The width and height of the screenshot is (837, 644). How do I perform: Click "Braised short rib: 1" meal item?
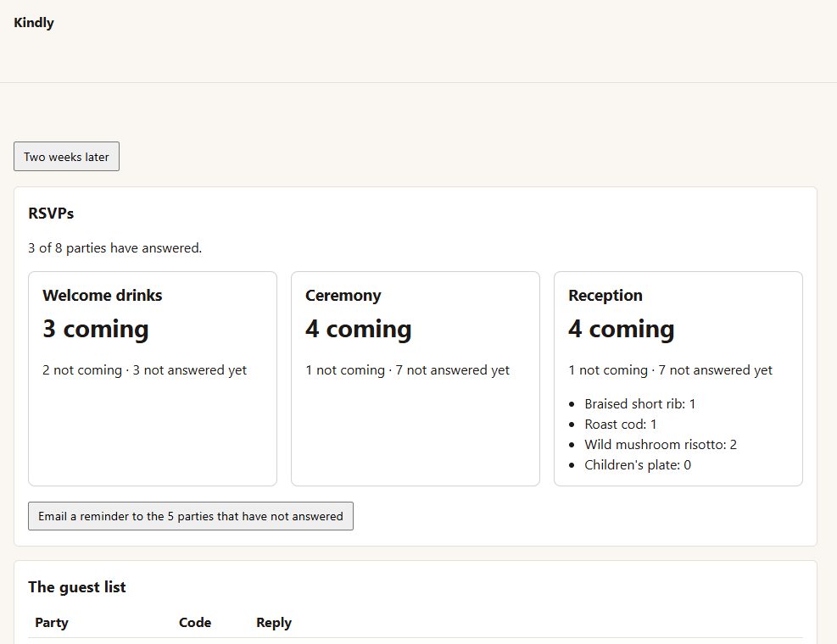[640, 404]
